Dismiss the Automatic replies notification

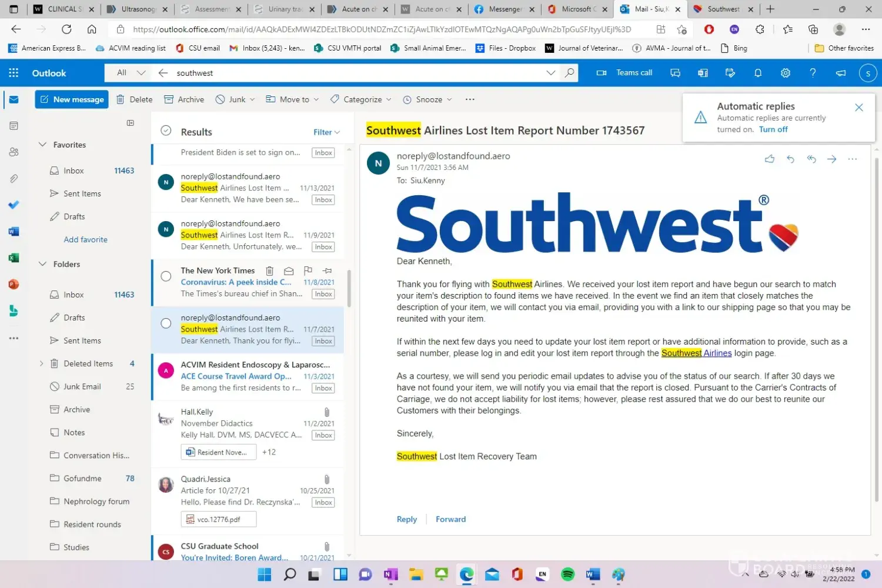point(859,108)
